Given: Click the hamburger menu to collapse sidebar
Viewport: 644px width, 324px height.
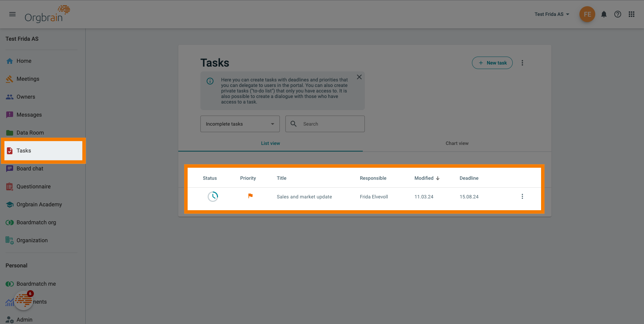Looking at the screenshot, I should coord(12,14).
